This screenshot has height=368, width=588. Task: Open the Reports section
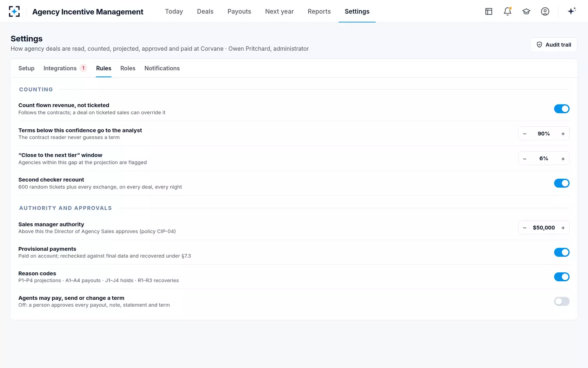tap(319, 11)
